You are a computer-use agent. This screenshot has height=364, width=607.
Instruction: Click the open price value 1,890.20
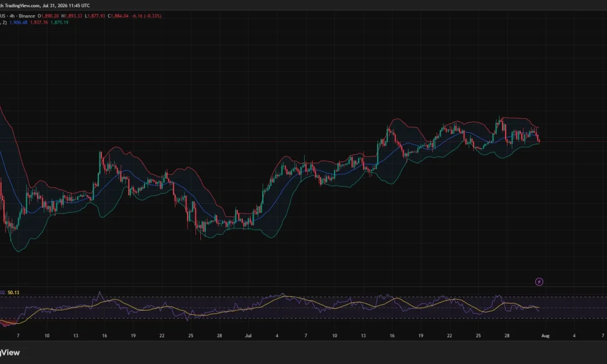click(50, 16)
